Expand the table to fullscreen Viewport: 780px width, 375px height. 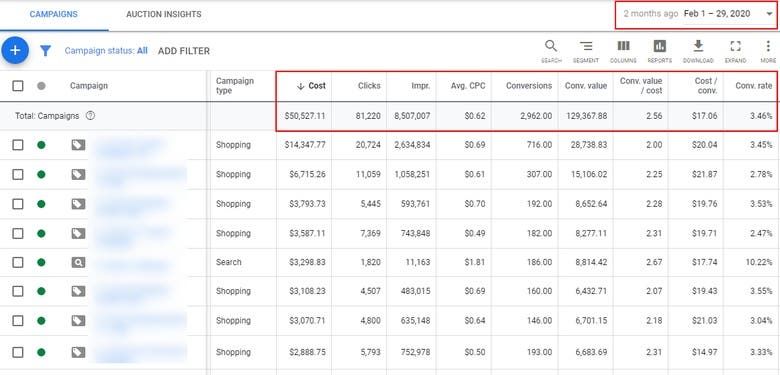click(x=735, y=51)
